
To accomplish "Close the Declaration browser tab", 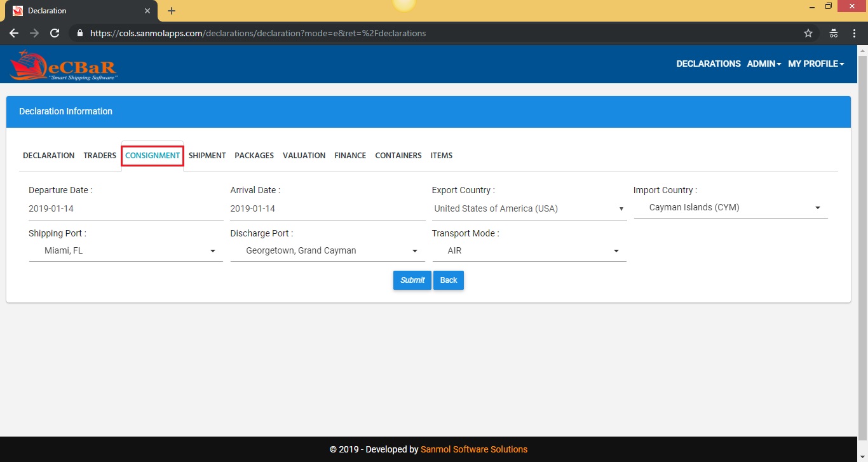I will click(147, 11).
